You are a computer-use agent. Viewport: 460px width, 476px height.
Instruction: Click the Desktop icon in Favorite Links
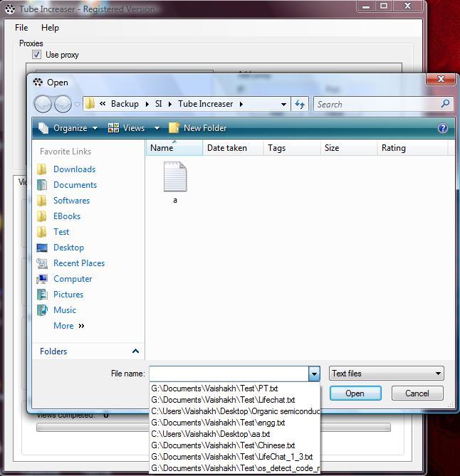point(42,248)
